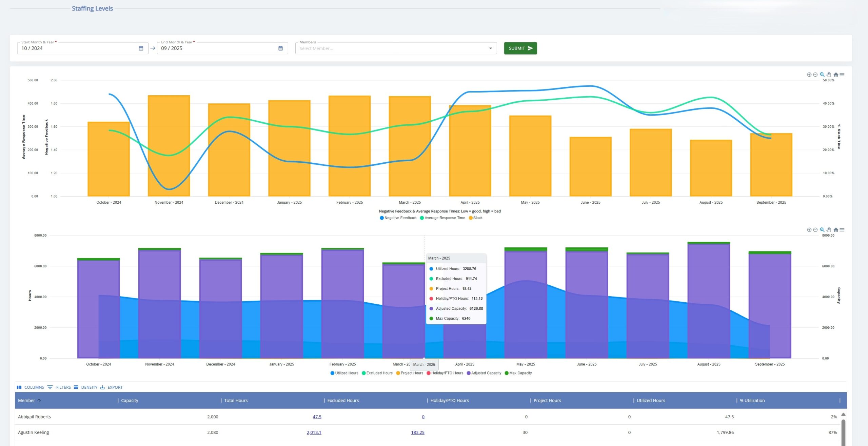
Task: Activate panning hand tool on top chart
Action: (829, 75)
